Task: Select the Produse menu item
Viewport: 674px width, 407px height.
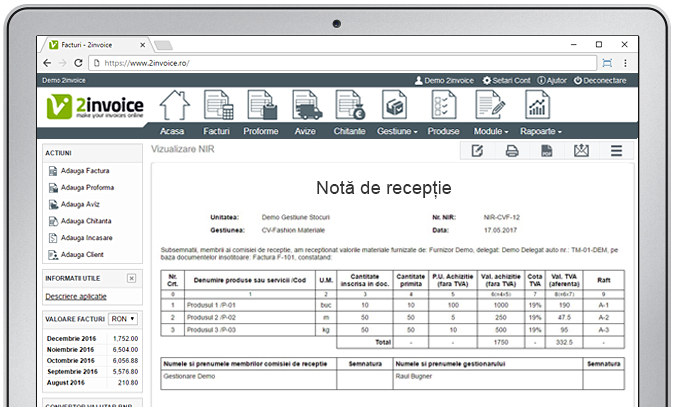Action: [443, 131]
